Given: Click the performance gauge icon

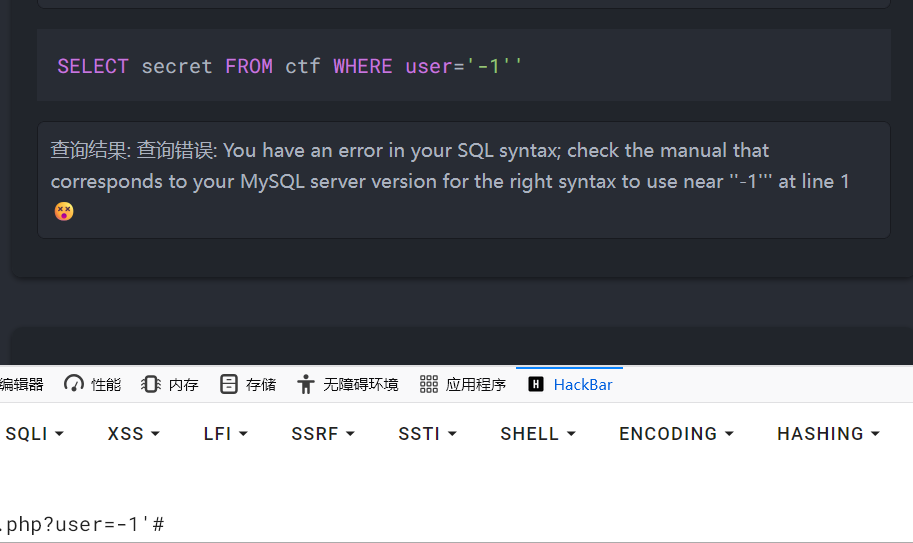Looking at the screenshot, I should pos(74,384).
